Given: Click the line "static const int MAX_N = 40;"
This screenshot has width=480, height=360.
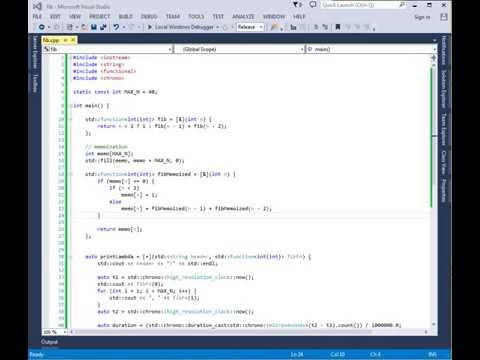Looking at the screenshot, I should pos(115,92).
